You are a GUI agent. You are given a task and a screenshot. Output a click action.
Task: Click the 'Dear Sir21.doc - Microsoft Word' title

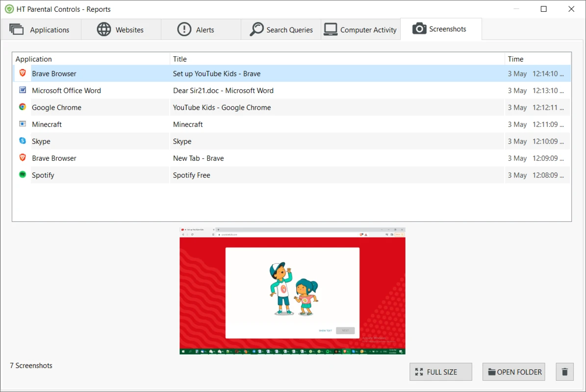click(223, 90)
